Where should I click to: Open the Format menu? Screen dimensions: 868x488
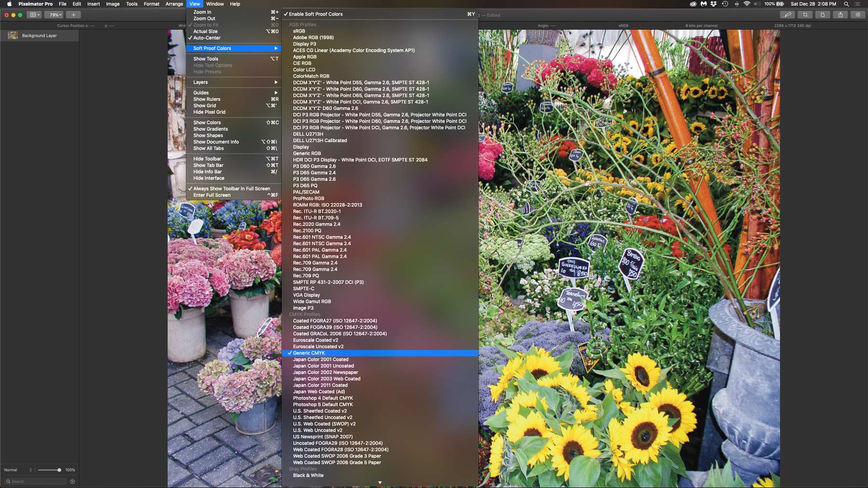click(x=151, y=4)
